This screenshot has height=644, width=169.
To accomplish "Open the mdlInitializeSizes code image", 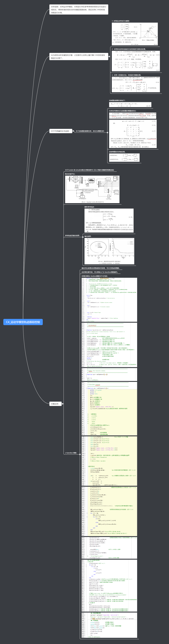I will [x=109, y=345].
